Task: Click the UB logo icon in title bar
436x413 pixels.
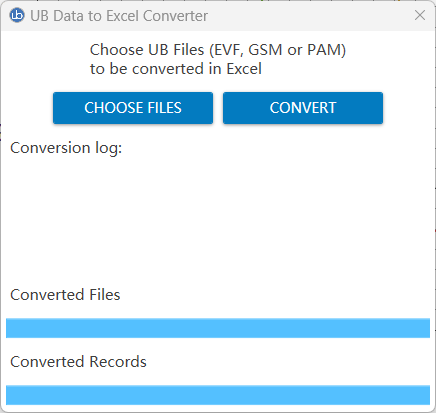Action: (17, 15)
